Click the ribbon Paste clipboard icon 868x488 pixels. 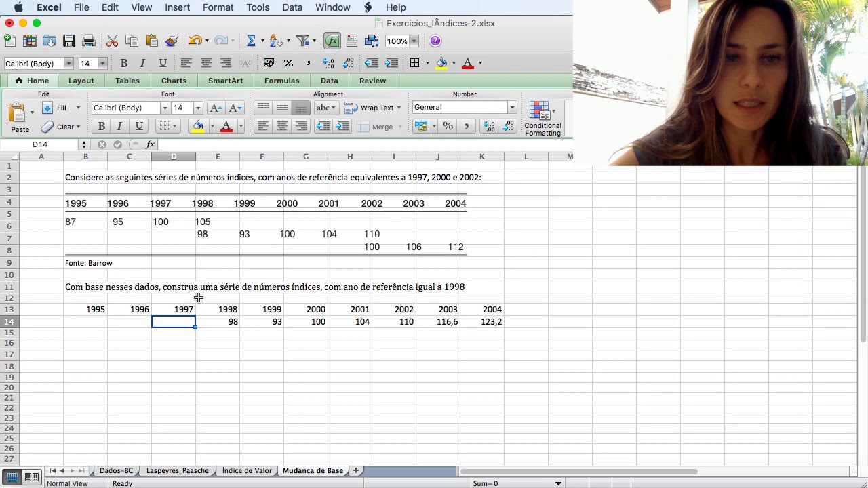17,112
